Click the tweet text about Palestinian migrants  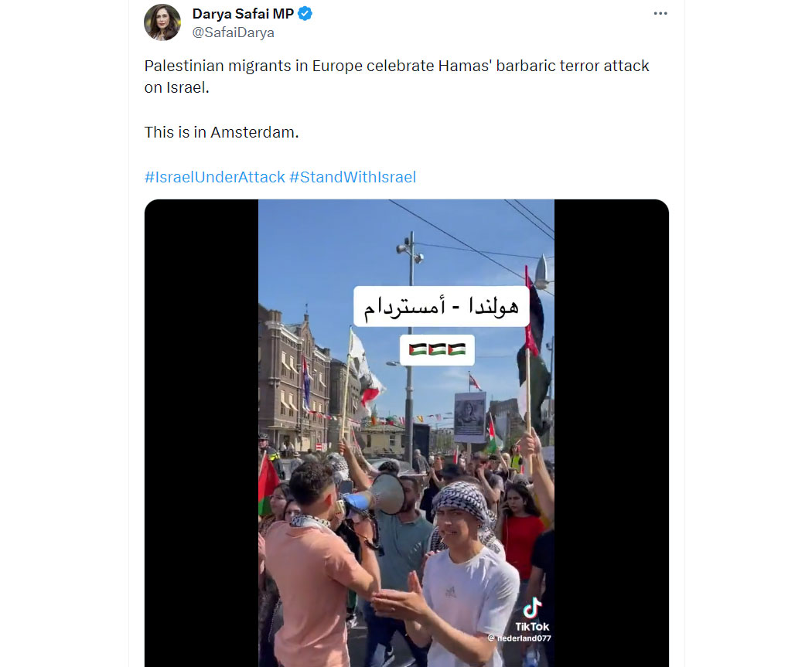tap(397, 77)
